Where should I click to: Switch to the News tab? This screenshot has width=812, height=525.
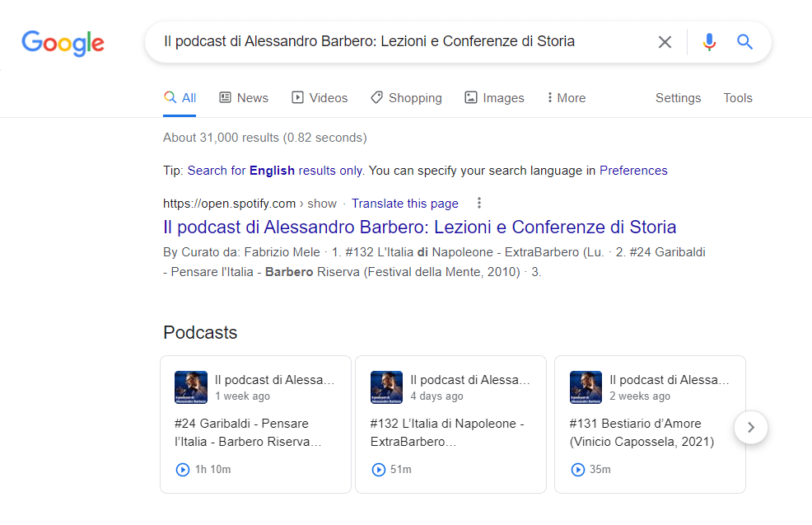coord(244,98)
